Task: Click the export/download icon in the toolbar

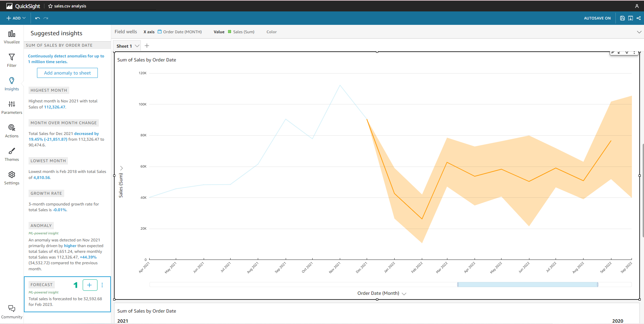Action: coord(631,18)
